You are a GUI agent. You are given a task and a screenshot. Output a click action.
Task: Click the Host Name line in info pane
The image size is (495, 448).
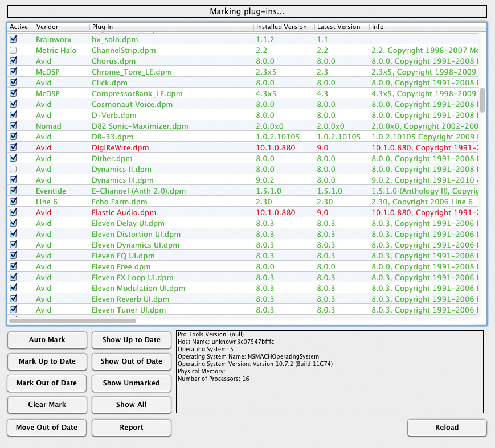[226, 342]
